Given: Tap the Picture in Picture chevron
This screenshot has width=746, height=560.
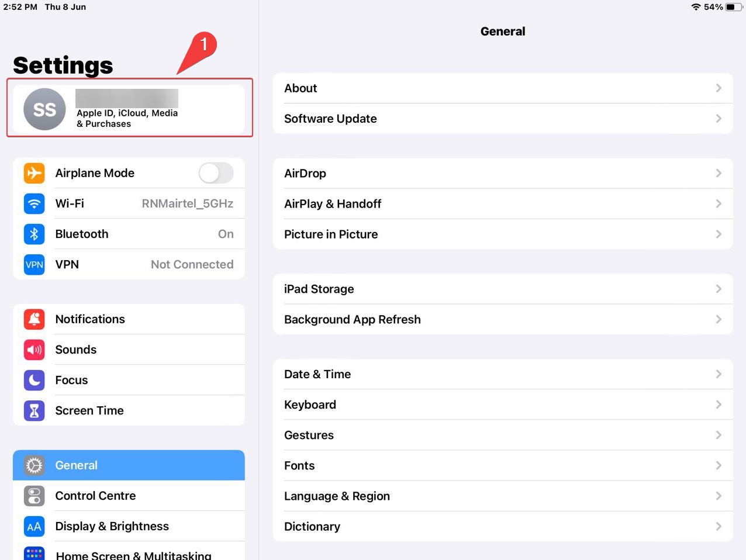Looking at the screenshot, I should [x=719, y=234].
